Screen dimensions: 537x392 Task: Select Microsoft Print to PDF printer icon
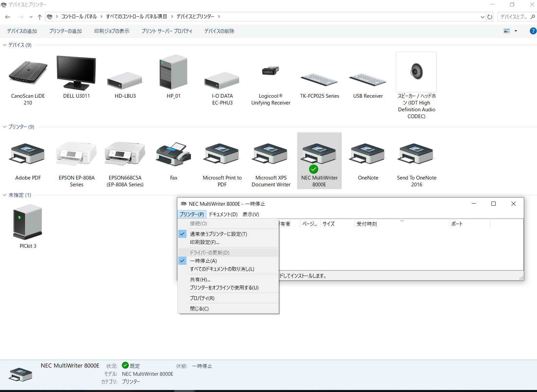point(222,154)
